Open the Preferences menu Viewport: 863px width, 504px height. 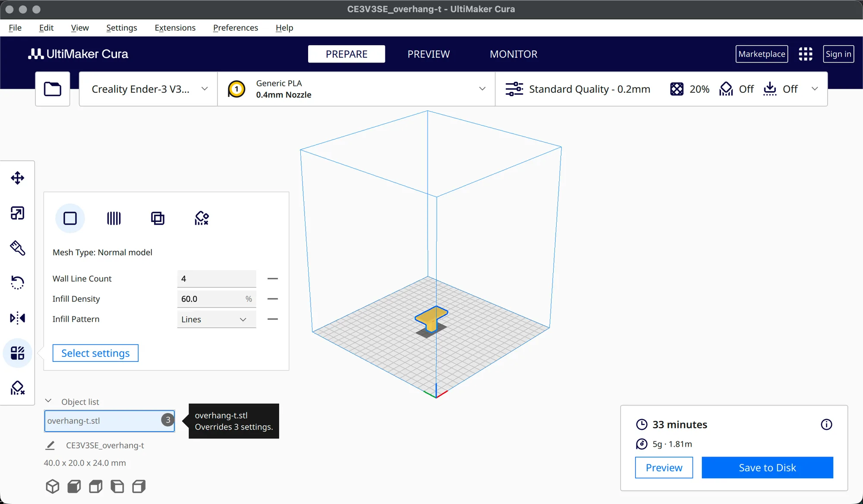click(x=236, y=28)
